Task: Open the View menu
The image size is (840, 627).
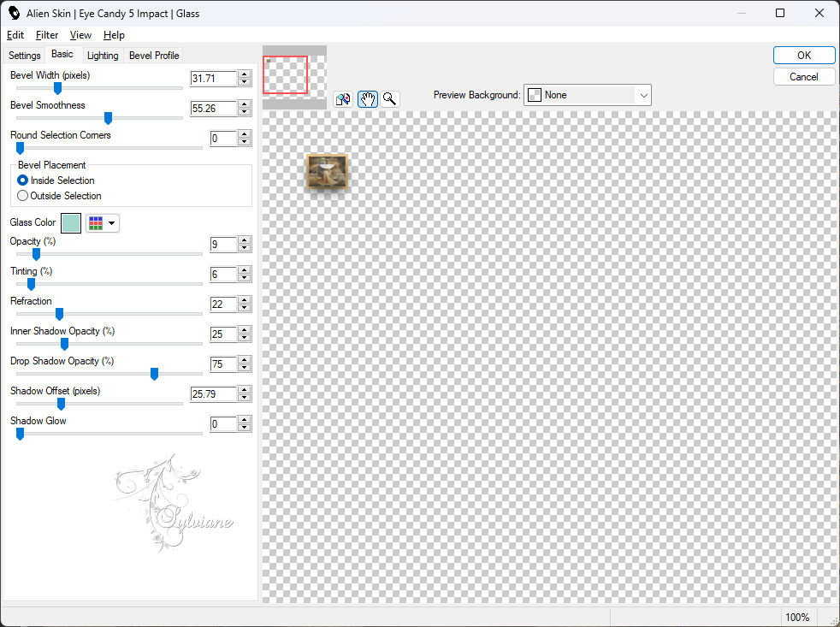Action: tap(80, 35)
